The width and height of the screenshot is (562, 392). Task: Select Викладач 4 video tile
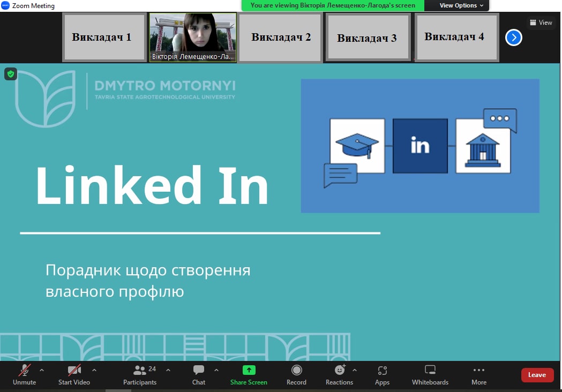tap(456, 37)
